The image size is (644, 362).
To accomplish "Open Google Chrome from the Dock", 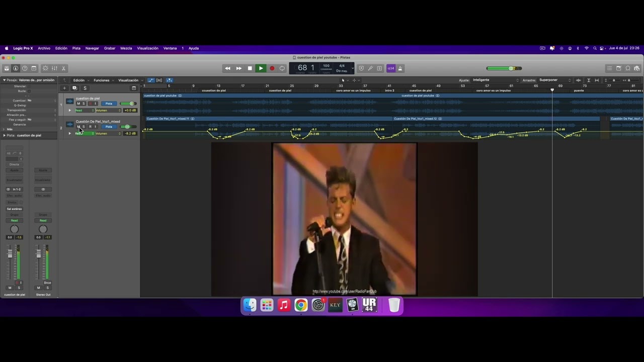I will coord(301,305).
